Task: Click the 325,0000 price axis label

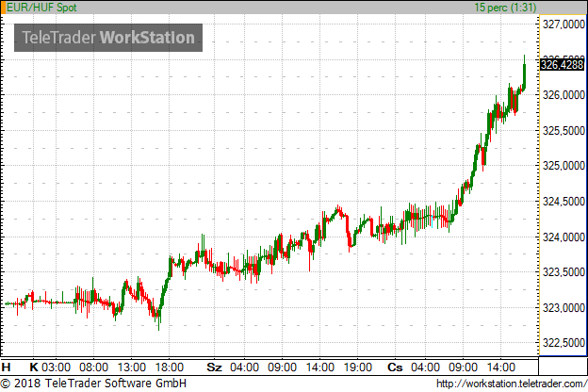Action: click(563, 166)
